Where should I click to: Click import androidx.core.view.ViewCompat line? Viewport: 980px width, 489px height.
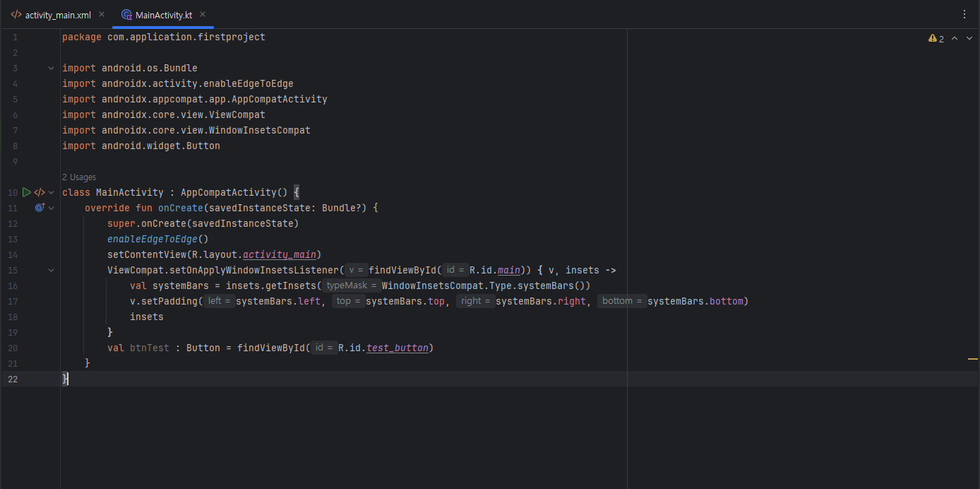click(x=164, y=114)
